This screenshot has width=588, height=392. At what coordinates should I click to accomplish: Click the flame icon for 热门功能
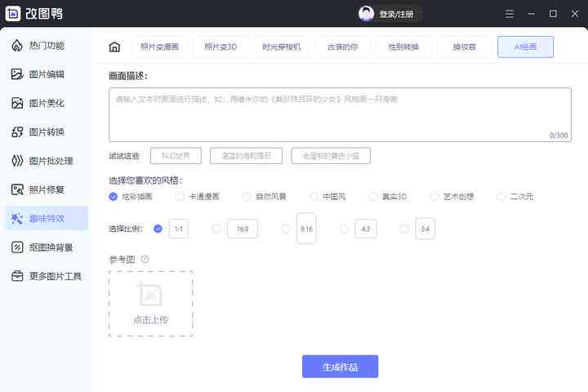tap(17, 46)
